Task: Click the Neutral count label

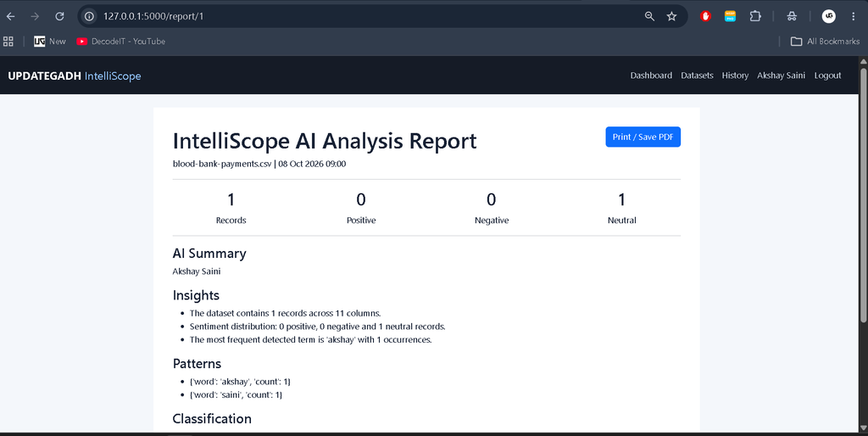Action: tap(621, 220)
